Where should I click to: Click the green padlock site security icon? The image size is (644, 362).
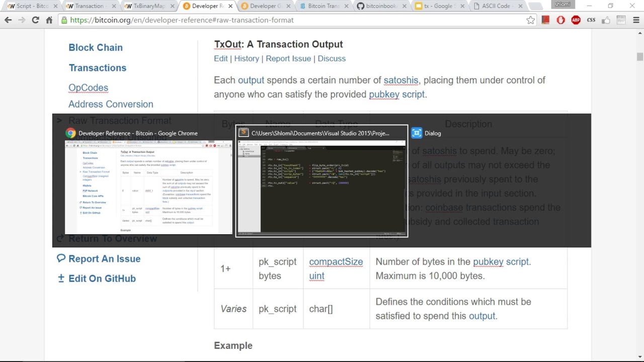click(x=64, y=20)
